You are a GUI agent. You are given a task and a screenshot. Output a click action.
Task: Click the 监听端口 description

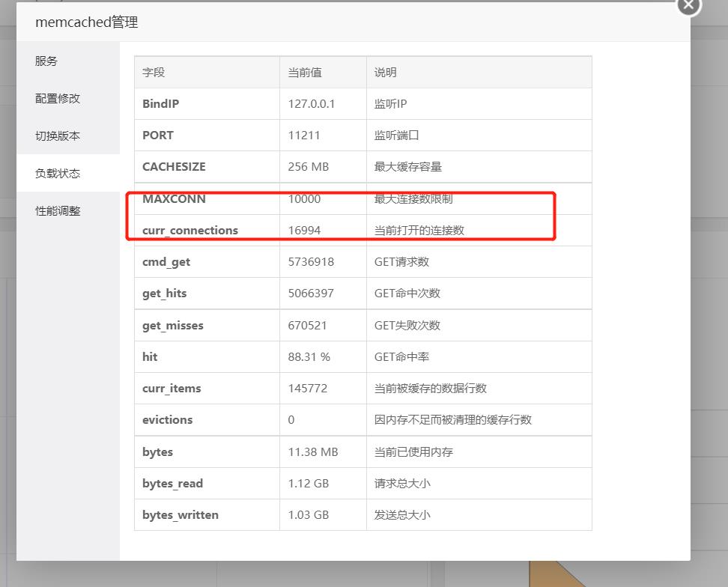coord(396,135)
